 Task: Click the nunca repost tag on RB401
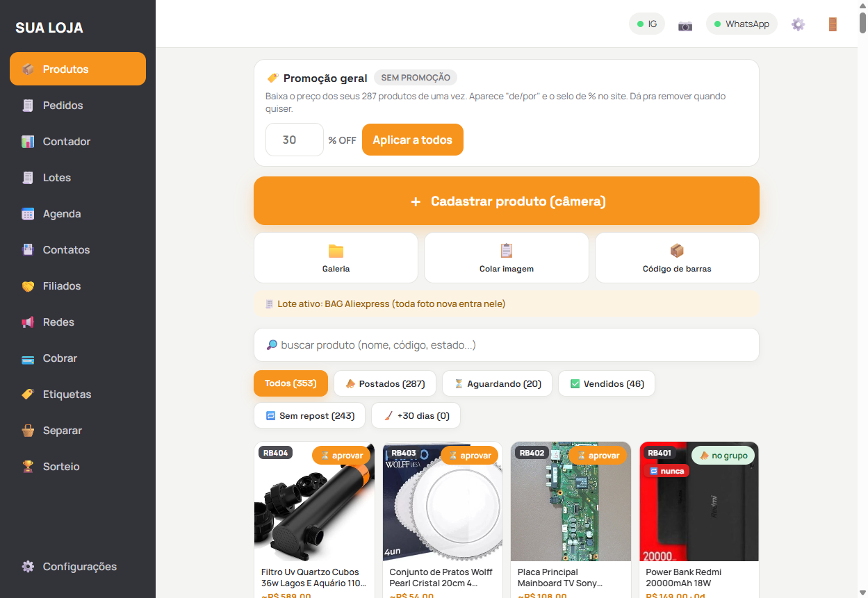[666, 471]
